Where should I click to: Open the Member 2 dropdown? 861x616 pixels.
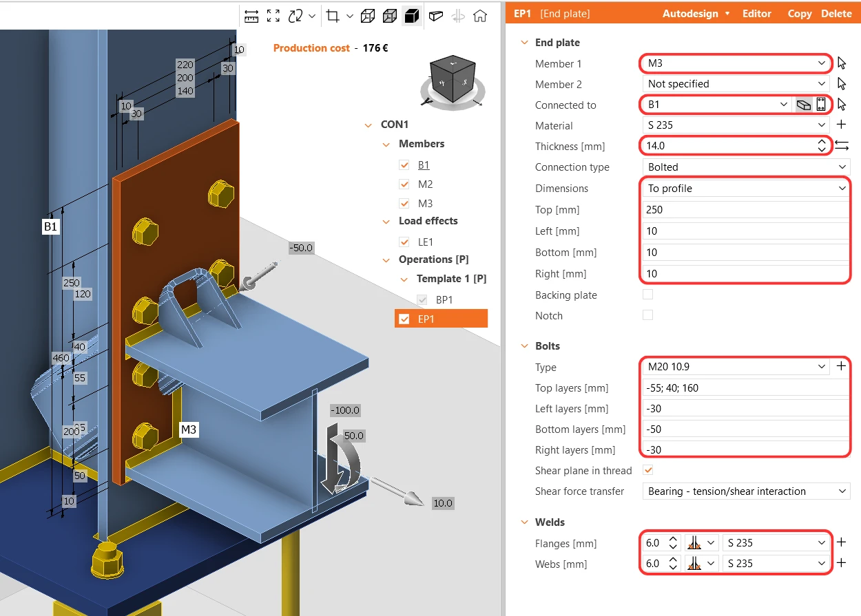[x=736, y=84]
